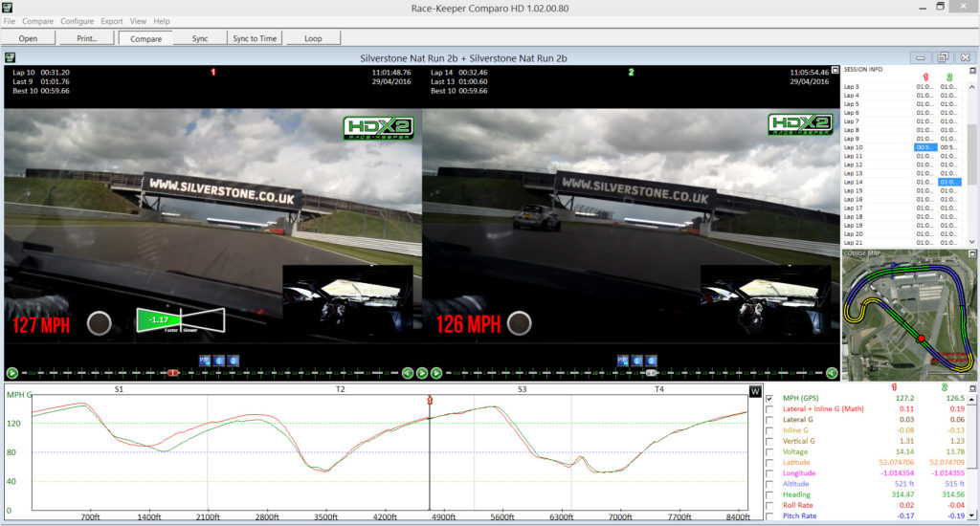Enable the Lateral G channel checkbox

769,420
